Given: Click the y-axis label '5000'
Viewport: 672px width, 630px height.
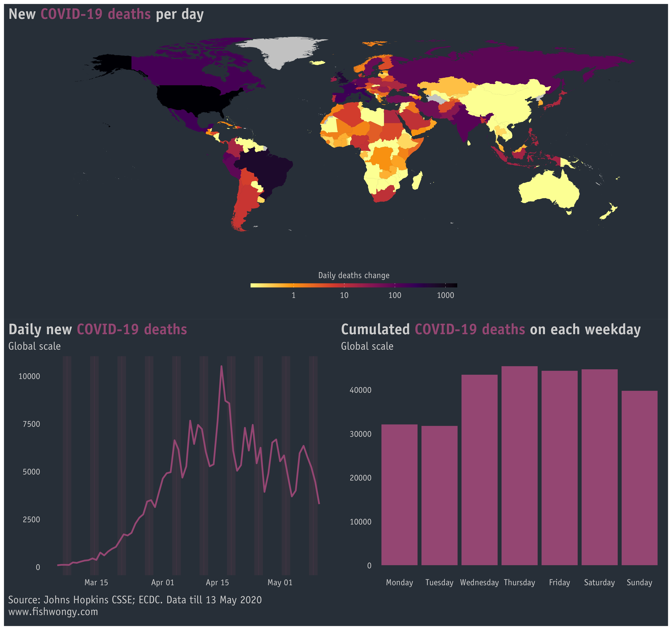Looking at the screenshot, I should [x=31, y=472].
